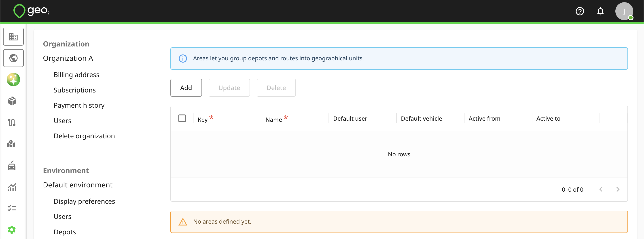The image size is (644, 239).
Task: Open the map pin sidebar icon
Action: 11,144
